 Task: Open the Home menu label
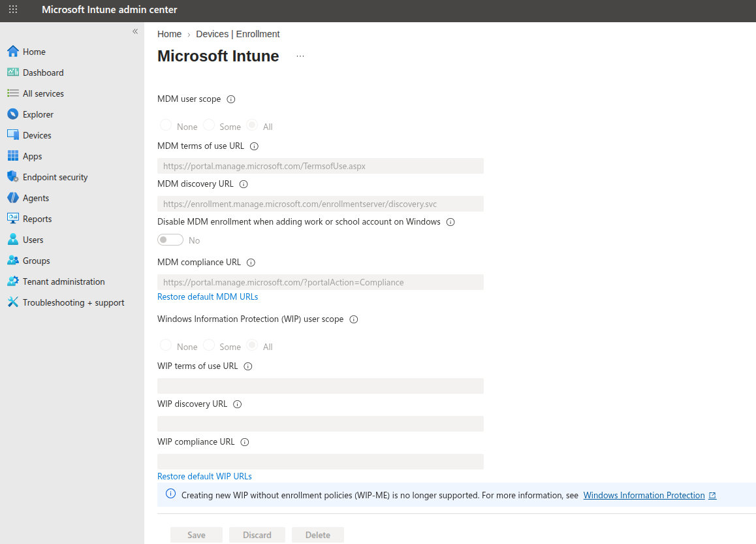[x=34, y=52]
